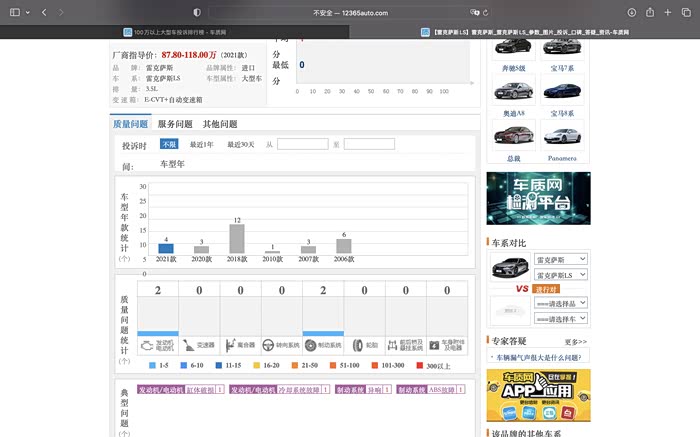Select the 最近1年 time filter
The width and height of the screenshot is (700, 437).
pos(201,145)
